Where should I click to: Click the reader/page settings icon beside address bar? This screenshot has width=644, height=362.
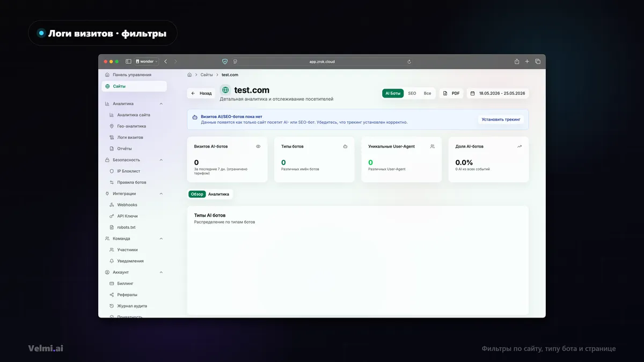click(235, 62)
